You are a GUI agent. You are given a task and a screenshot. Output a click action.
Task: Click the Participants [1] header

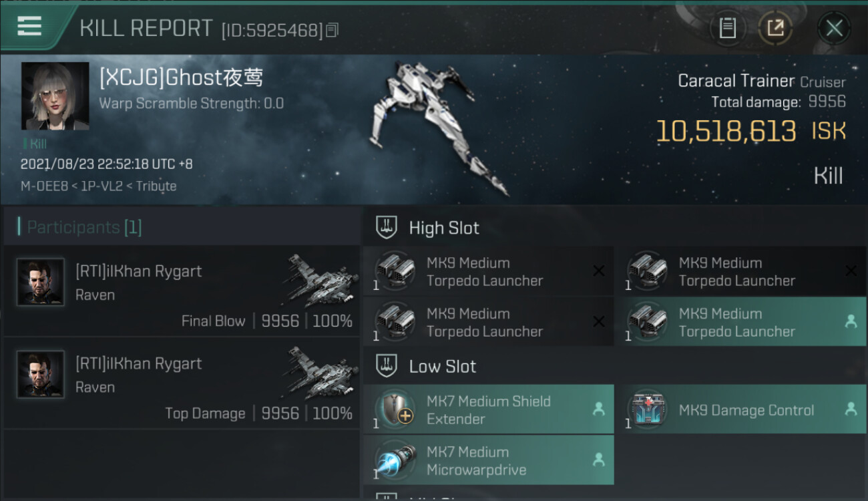[x=80, y=227]
